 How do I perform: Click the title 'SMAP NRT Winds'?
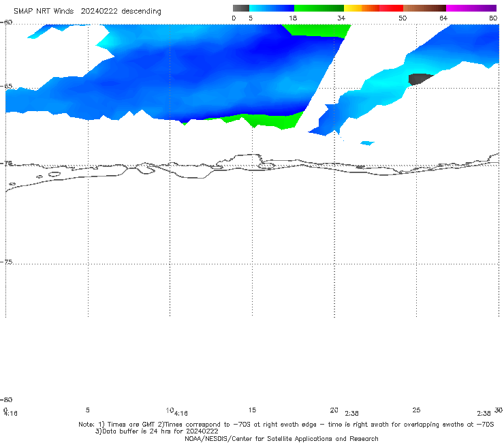(44, 12)
